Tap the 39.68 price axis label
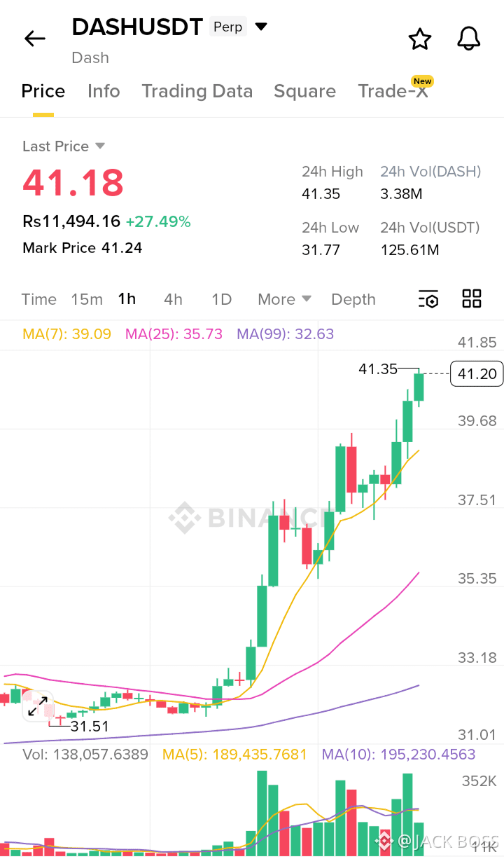 477,421
